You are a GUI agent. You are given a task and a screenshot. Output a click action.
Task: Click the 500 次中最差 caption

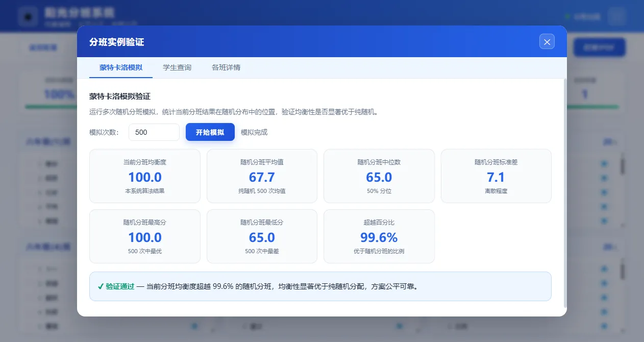click(262, 252)
